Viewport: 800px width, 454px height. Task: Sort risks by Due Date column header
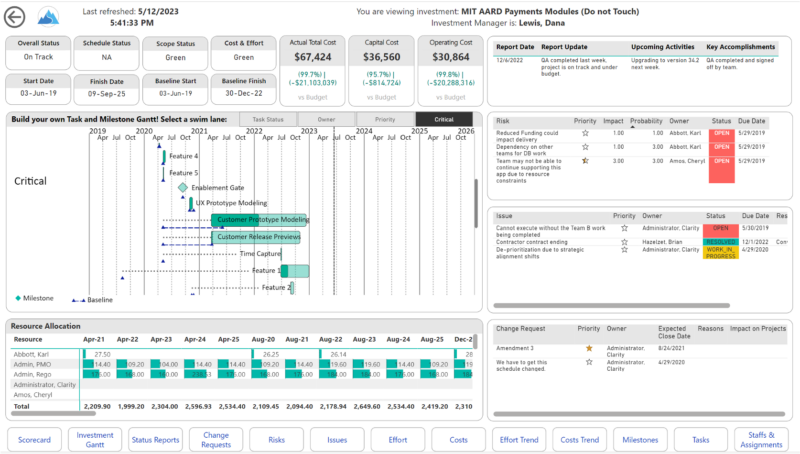(x=752, y=121)
